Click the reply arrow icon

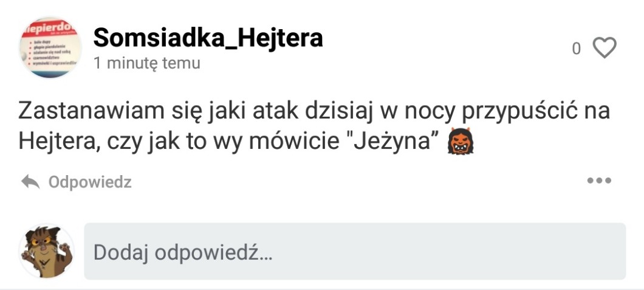30,181
